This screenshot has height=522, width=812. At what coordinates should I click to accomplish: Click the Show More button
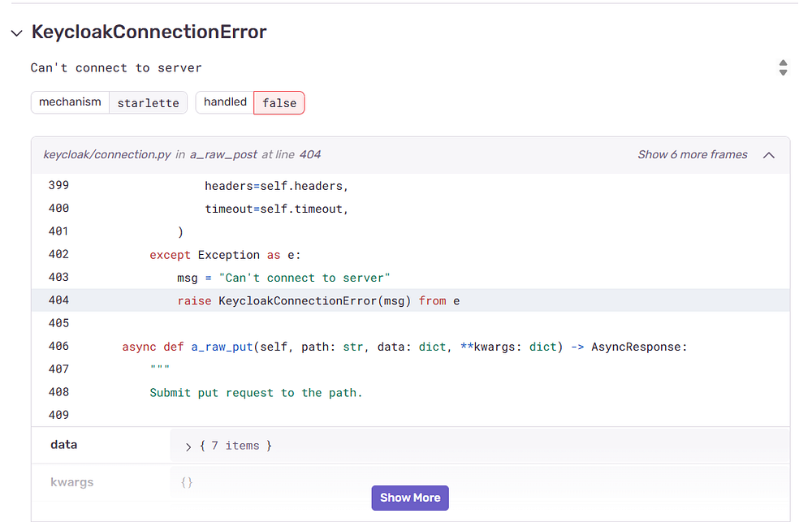pyautogui.click(x=409, y=498)
